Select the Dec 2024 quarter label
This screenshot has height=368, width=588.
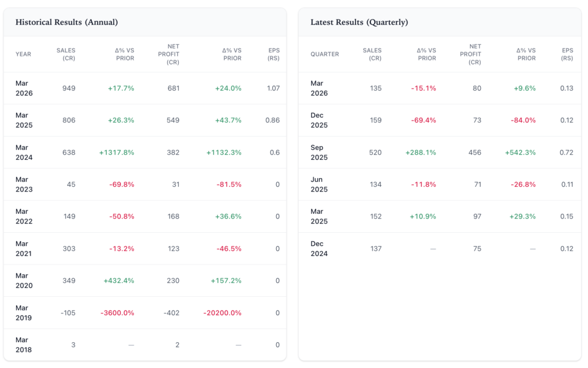[x=319, y=249]
